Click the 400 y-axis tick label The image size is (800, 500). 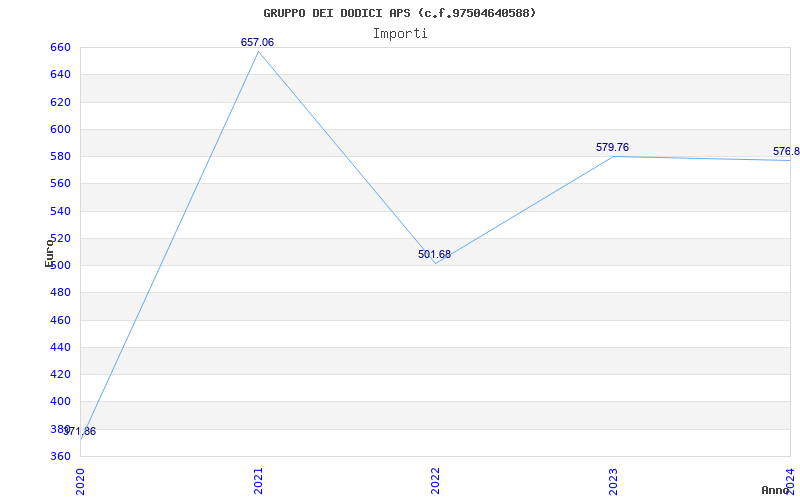click(61, 402)
